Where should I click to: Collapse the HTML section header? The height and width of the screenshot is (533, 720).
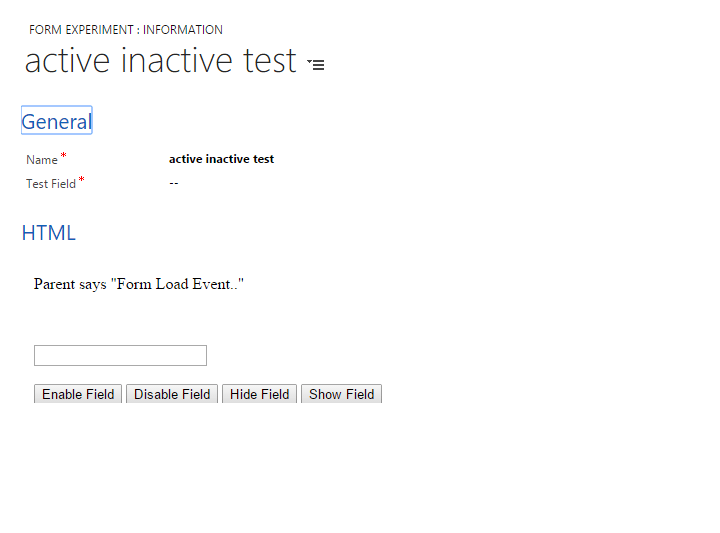pos(48,233)
